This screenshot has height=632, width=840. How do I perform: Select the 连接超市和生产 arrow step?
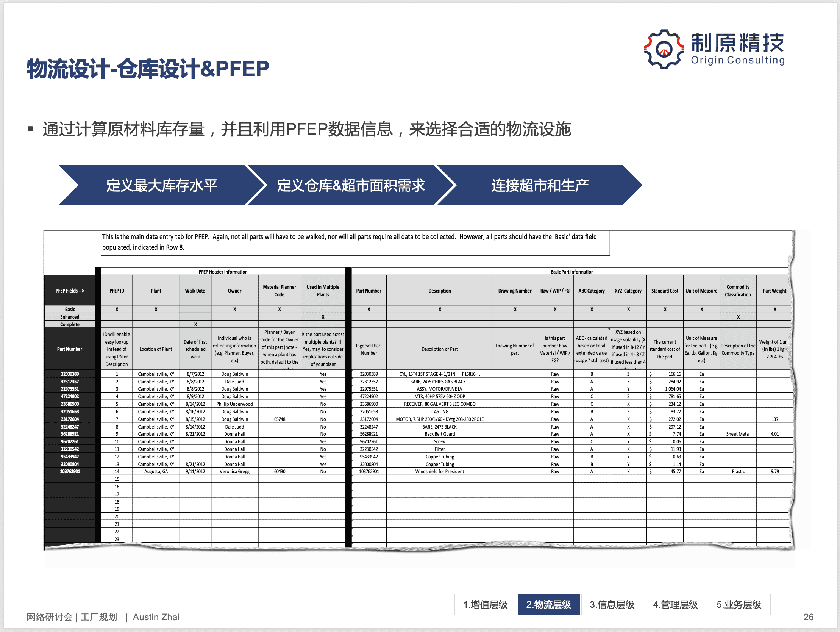(x=540, y=185)
